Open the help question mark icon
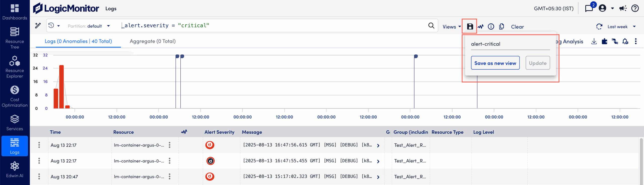This screenshot has width=644, height=185. point(635,8)
